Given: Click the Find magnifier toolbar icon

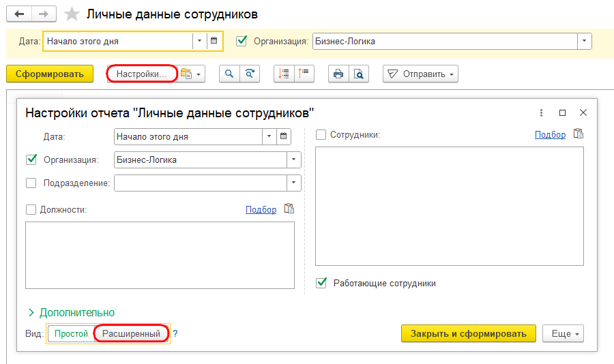Looking at the screenshot, I should (x=229, y=74).
